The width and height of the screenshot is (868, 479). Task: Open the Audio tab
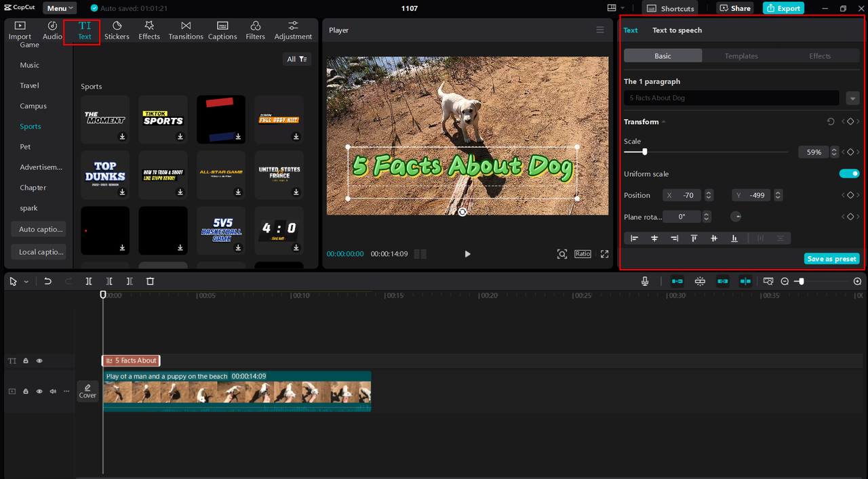[x=52, y=30]
